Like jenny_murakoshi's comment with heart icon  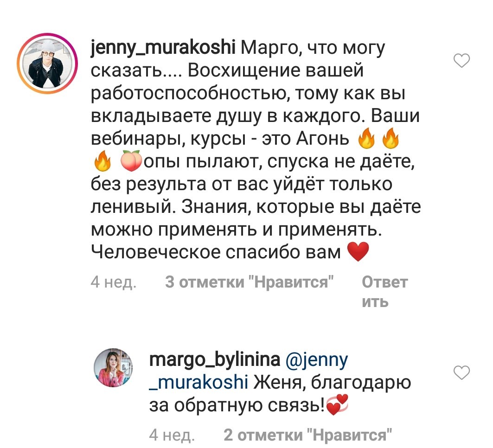tap(461, 60)
